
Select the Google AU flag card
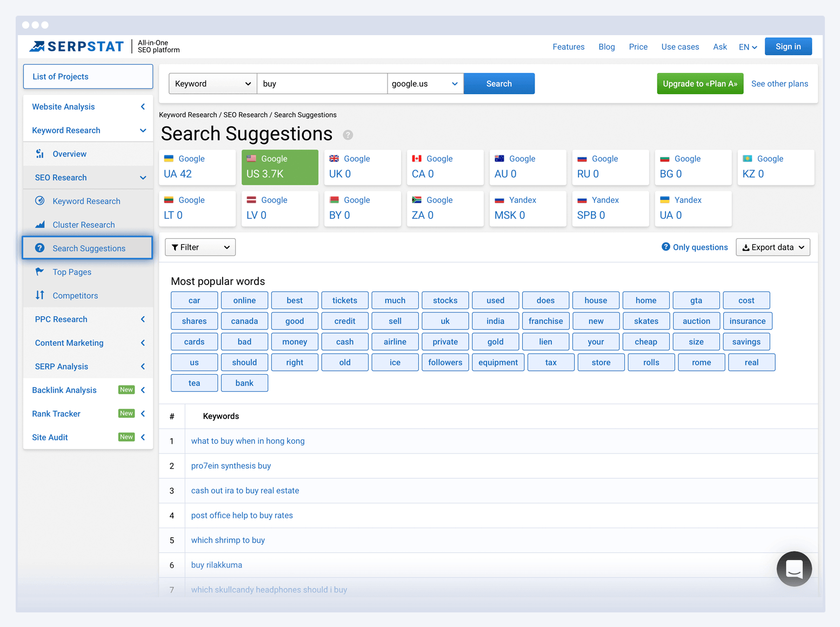click(528, 167)
